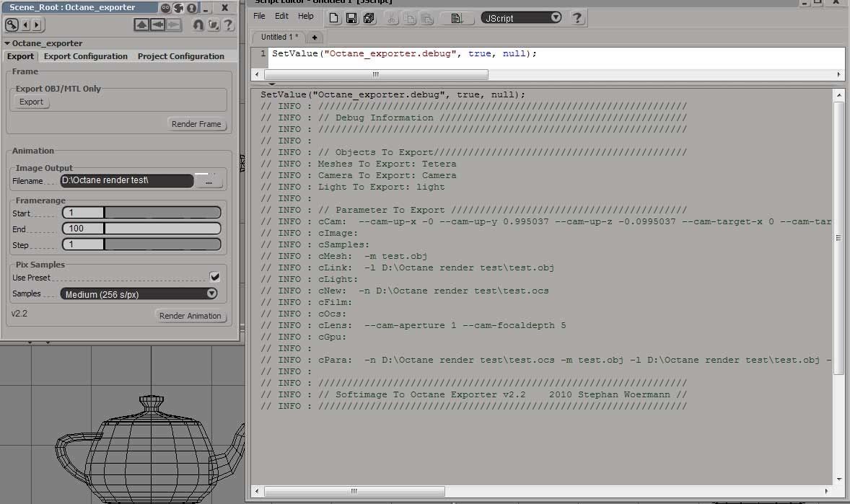Click script pane scroll right arrow
This screenshot has height=504, width=850.
pyautogui.click(x=838, y=74)
